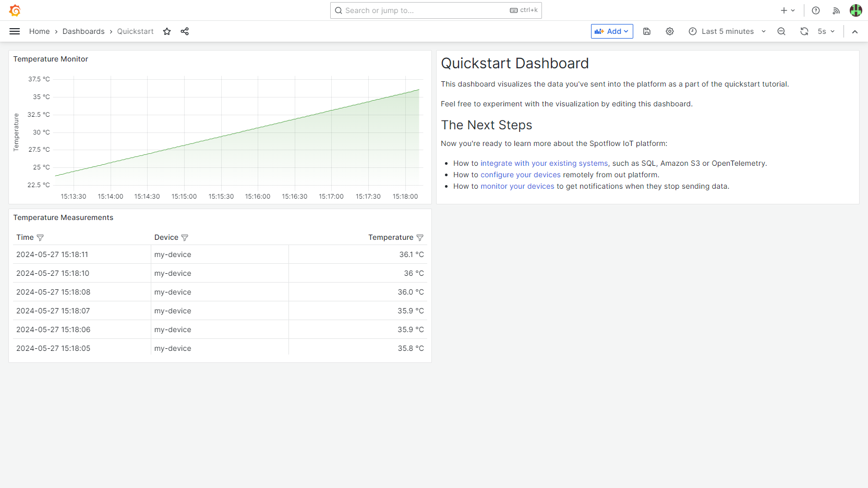Sort by the Temperature column header
This screenshot has width=868, height=488.
pos(391,237)
